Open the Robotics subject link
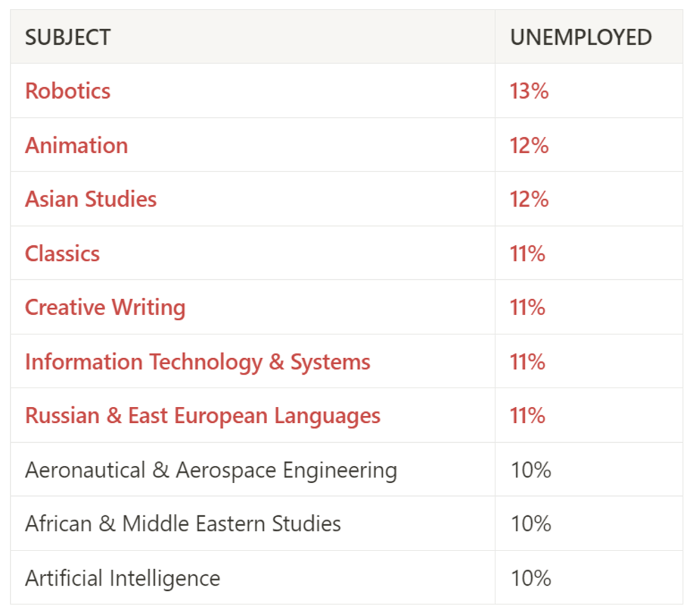The image size is (693, 616). tap(67, 91)
